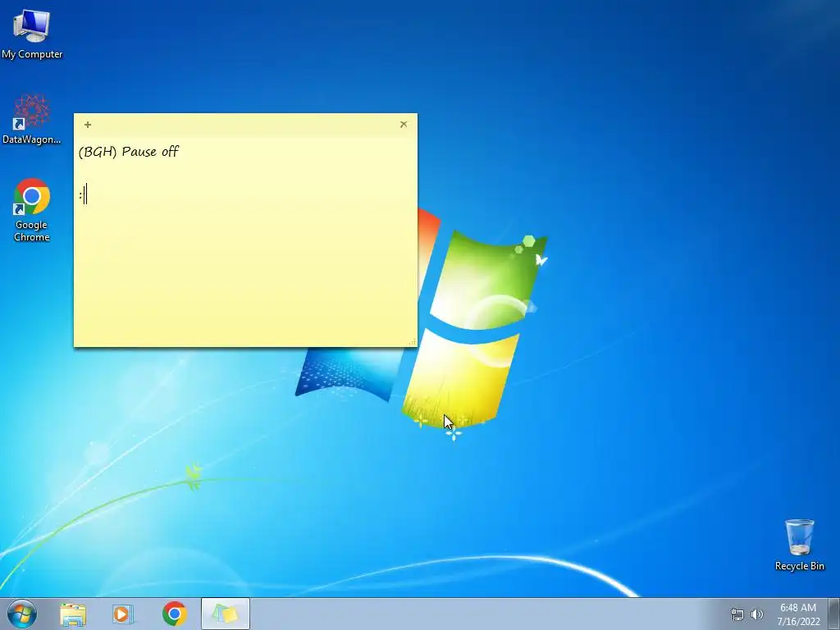The width and height of the screenshot is (840, 630).
Task: Add a new sticky note with plus button
Action: point(88,125)
